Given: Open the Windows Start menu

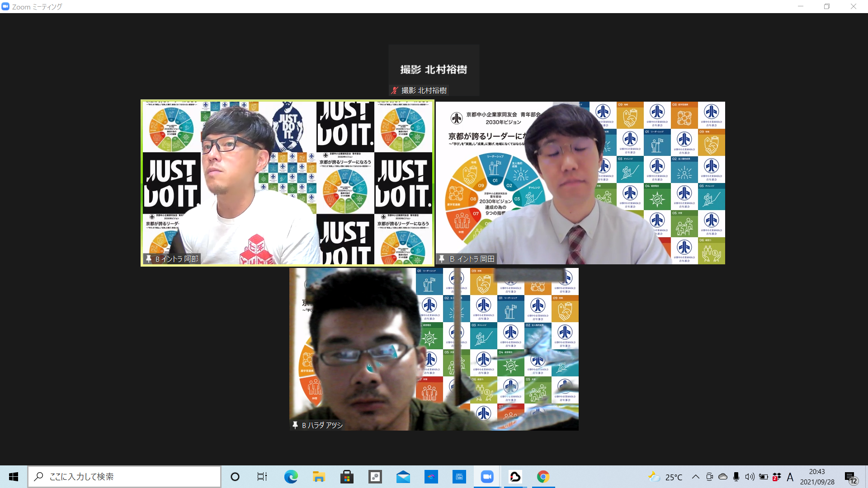Looking at the screenshot, I should coord(14,477).
